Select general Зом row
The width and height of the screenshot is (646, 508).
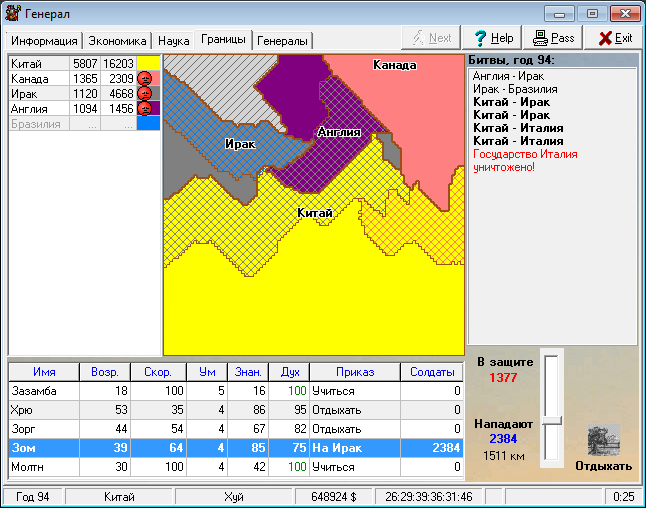236,448
